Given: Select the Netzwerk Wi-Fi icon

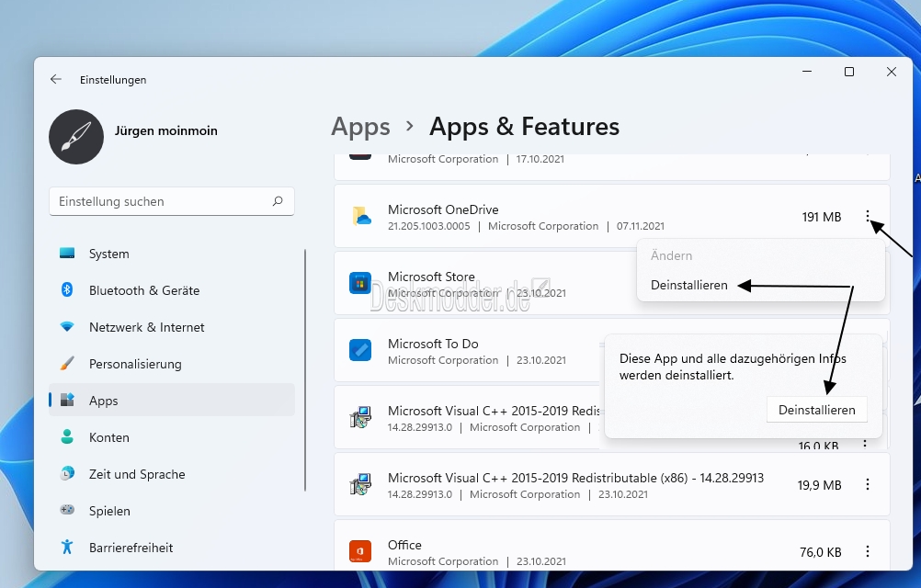Looking at the screenshot, I should coord(67,327).
